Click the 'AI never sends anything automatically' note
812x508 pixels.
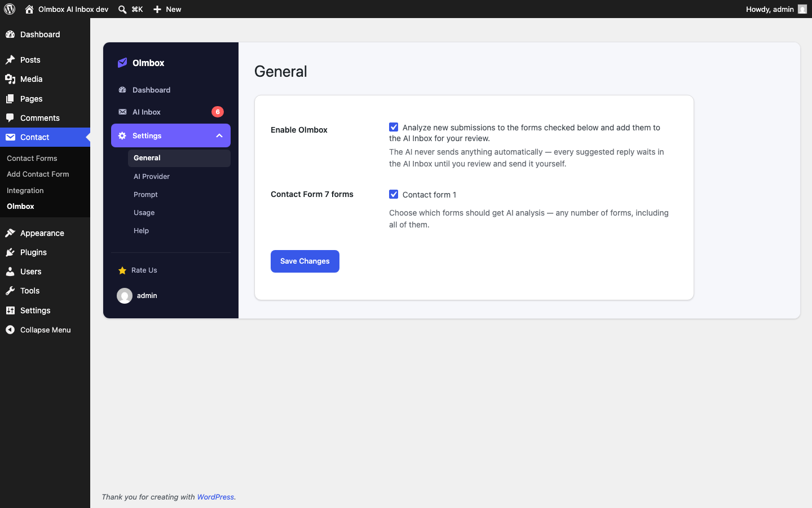tap(527, 158)
